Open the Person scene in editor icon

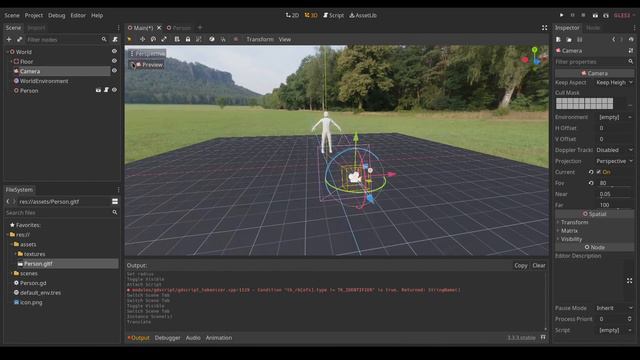click(x=98, y=90)
